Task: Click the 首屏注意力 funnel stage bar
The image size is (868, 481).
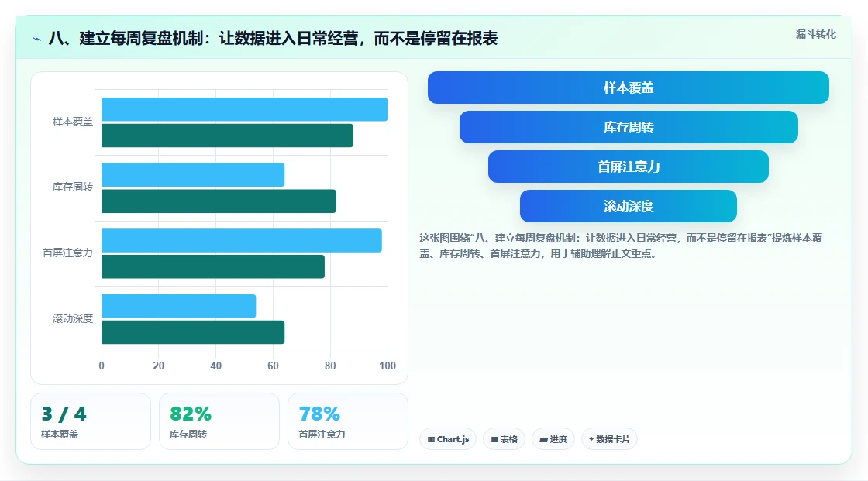Action: pos(629,167)
